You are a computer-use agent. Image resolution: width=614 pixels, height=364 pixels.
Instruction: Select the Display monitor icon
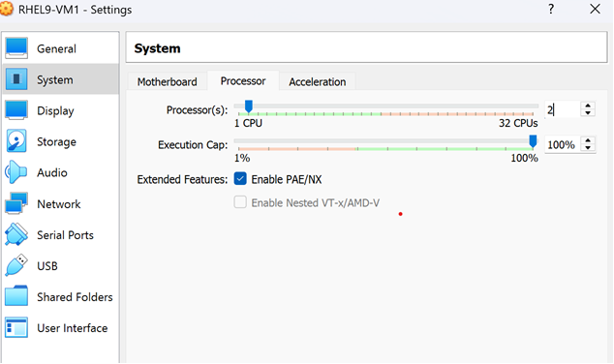[x=16, y=110]
